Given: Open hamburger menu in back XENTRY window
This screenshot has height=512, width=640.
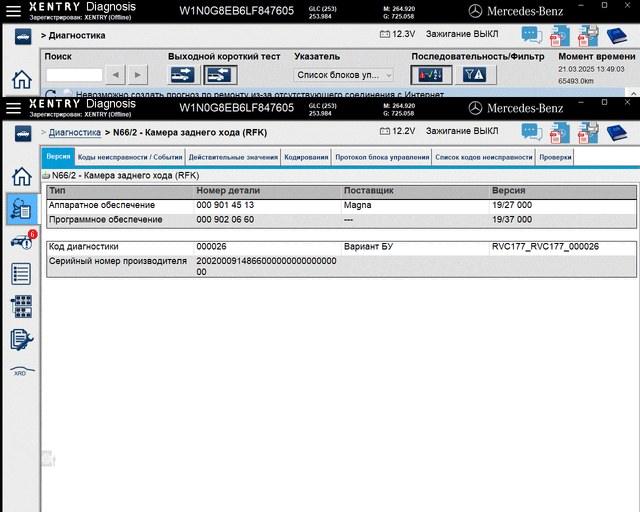Looking at the screenshot, I should tap(13, 11).
